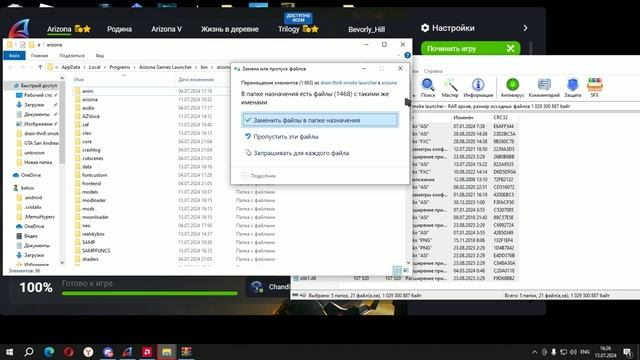The image size is (640, 360).
Task: Click the Explorer Up arrow navigation button
Action: (x=40, y=67)
